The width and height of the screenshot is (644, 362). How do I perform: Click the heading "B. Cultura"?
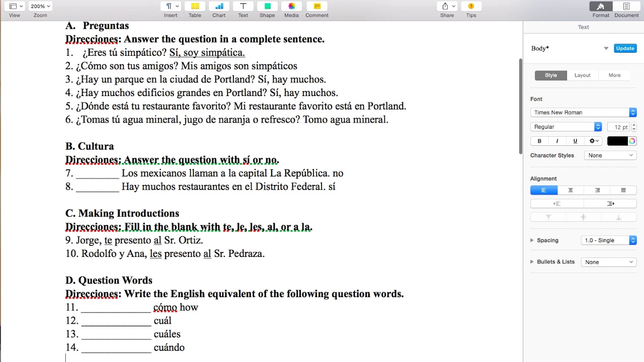point(90,146)
